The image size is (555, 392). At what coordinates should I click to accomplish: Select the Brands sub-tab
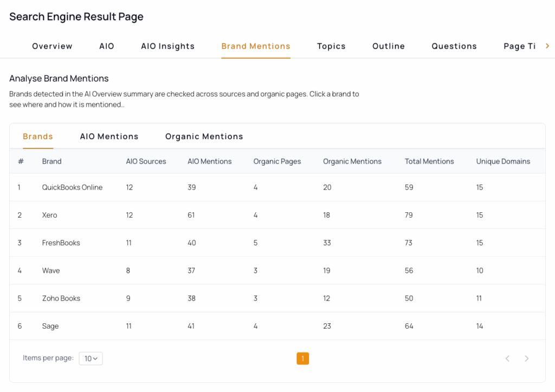[x=38, y=136]
